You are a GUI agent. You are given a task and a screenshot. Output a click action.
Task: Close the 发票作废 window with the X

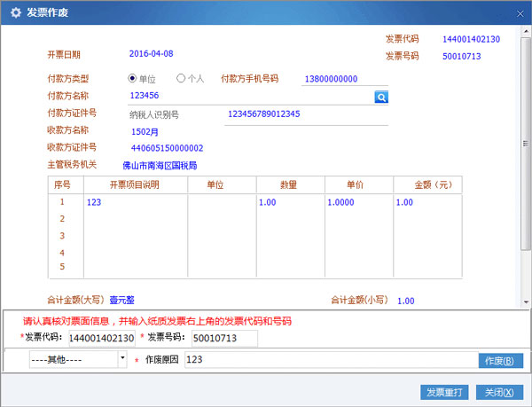coord(517,12)
